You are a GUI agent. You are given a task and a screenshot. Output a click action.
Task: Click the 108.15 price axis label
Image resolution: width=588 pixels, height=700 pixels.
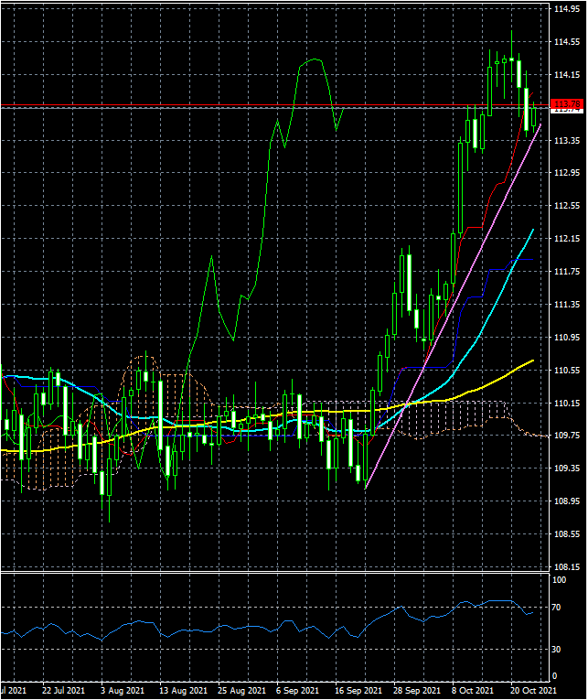[567, 567]
